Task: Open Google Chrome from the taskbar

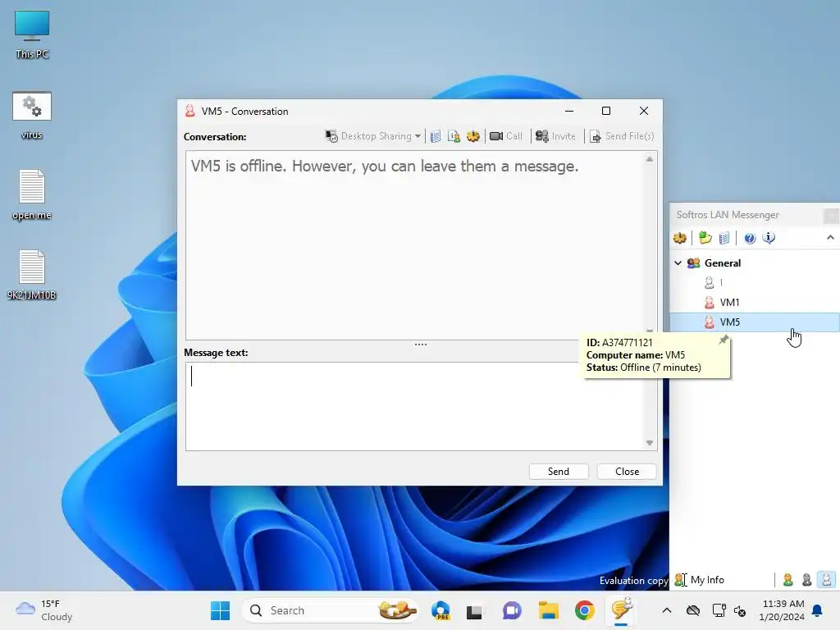Action: [x=584, y=610]
